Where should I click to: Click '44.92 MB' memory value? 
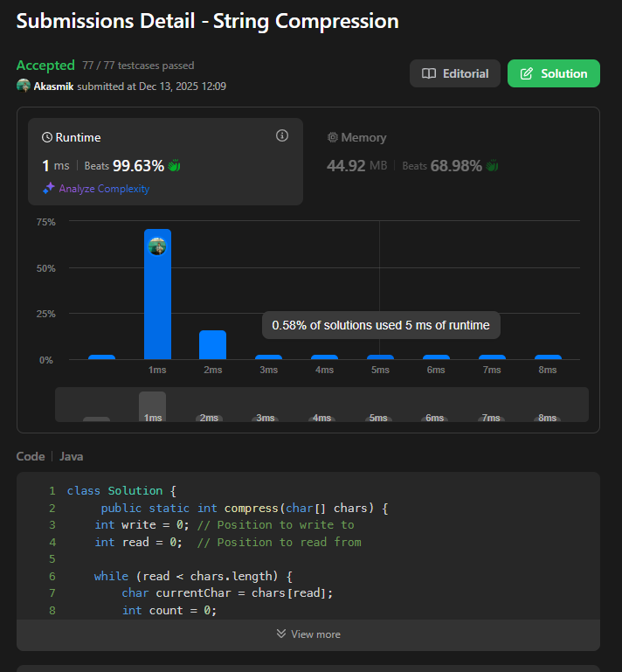coord(356,166)
